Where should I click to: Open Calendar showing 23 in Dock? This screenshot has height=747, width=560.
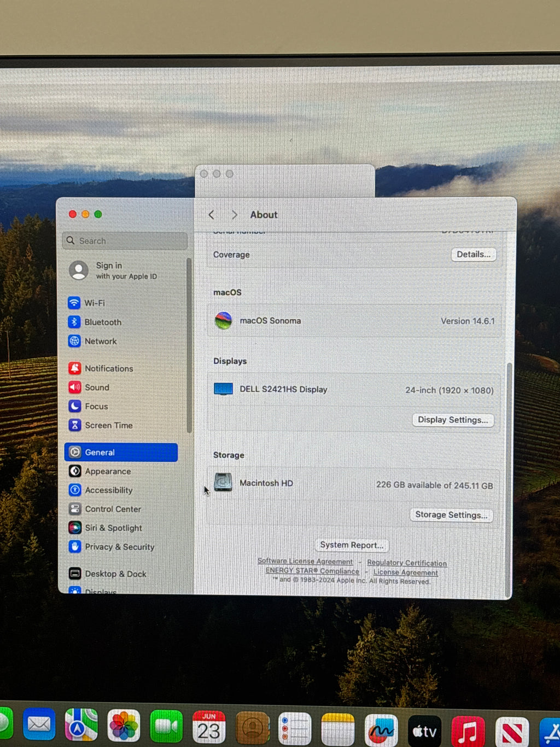[209, 727]
